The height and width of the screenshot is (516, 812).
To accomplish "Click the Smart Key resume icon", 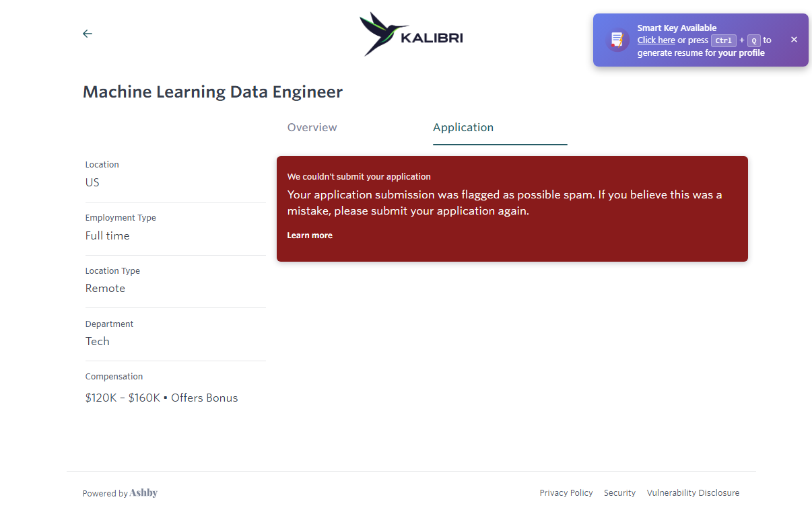I will coord(617,40).
